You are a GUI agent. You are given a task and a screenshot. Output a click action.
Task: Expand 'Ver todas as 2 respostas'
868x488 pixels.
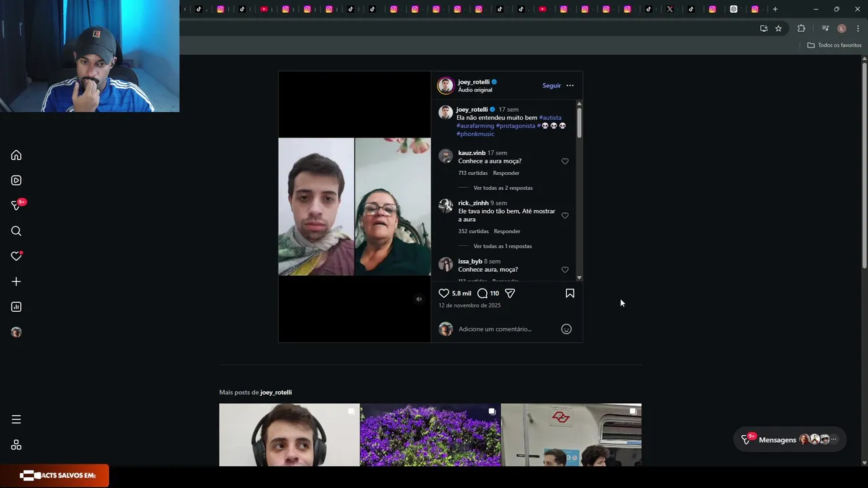click(x=503, y=188)
